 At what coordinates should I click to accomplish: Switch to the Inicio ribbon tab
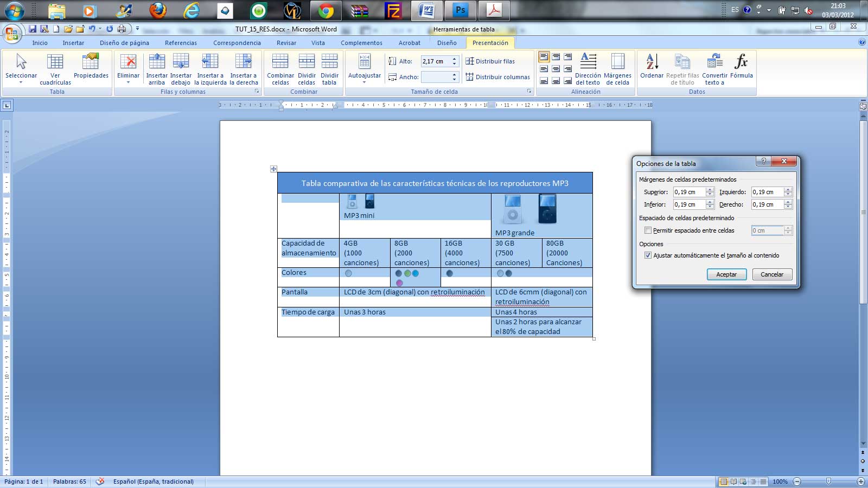(40, 43)
